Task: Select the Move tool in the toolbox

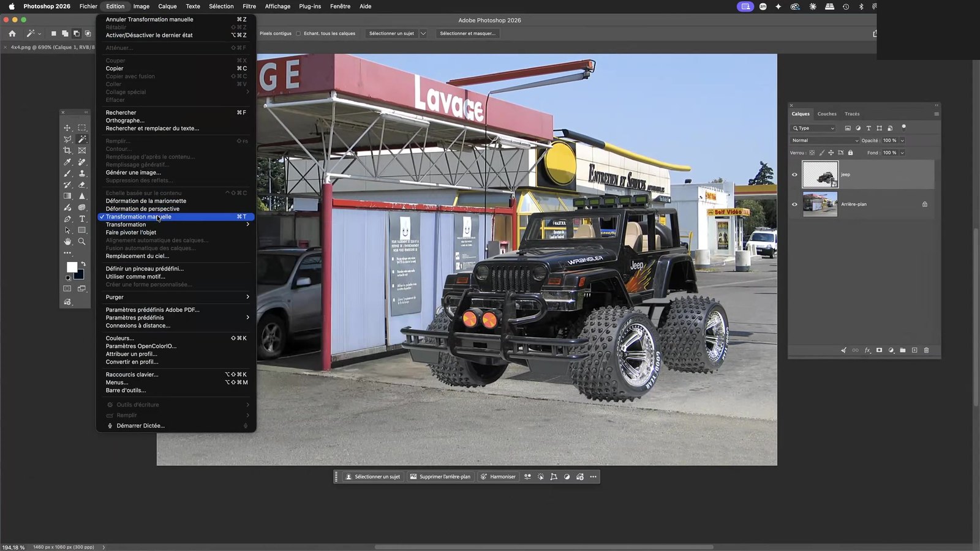Action: pyautogui.click(x=67, y=128)
